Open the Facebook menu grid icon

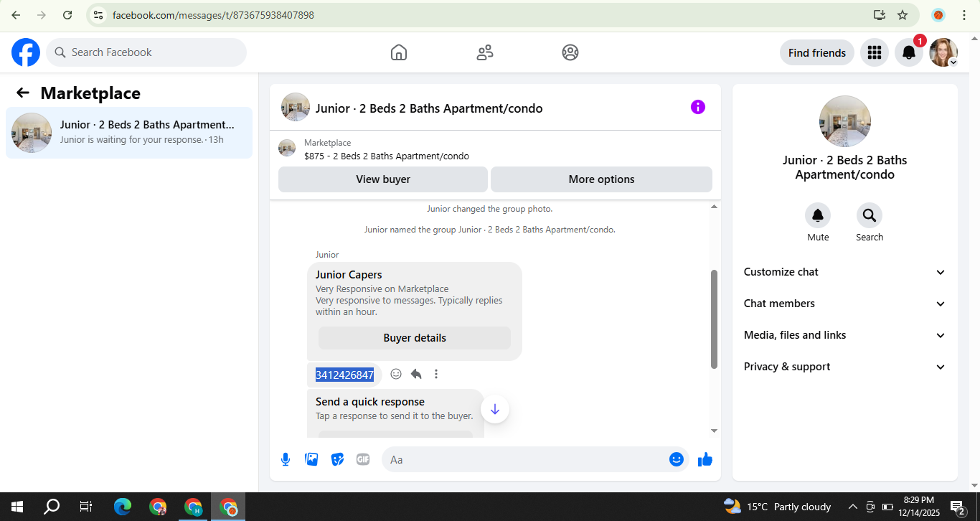coord(874,52)
